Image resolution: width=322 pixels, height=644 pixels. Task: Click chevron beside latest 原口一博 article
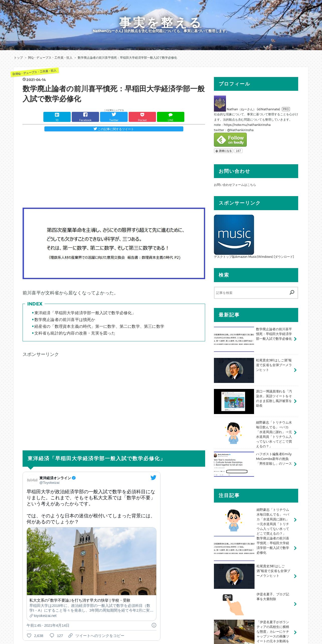(x=295, y=401)
